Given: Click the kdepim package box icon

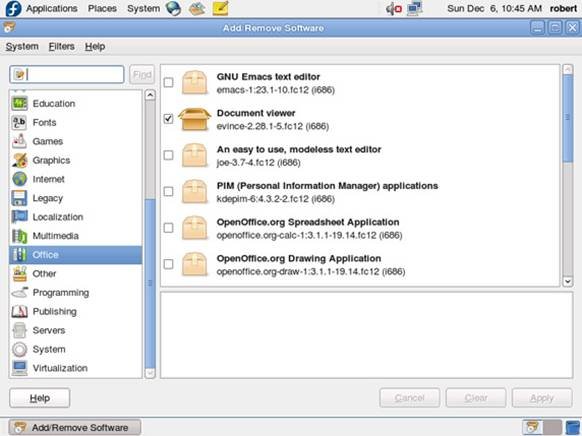Looking at the screenshot, I should pos(194,191).
